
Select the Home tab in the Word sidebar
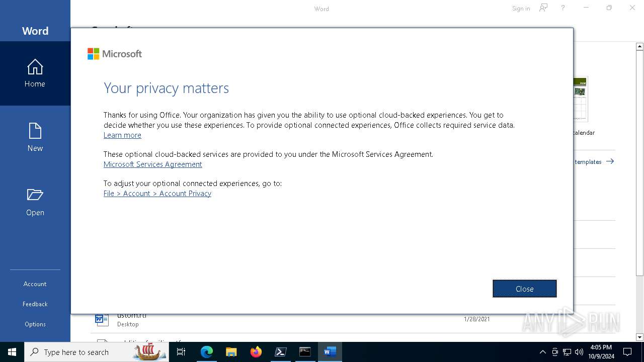pos(35,73)
